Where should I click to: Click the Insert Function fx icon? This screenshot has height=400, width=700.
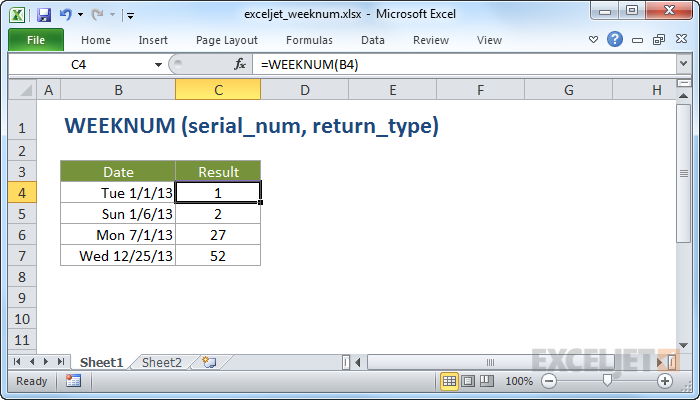(240, 65)
